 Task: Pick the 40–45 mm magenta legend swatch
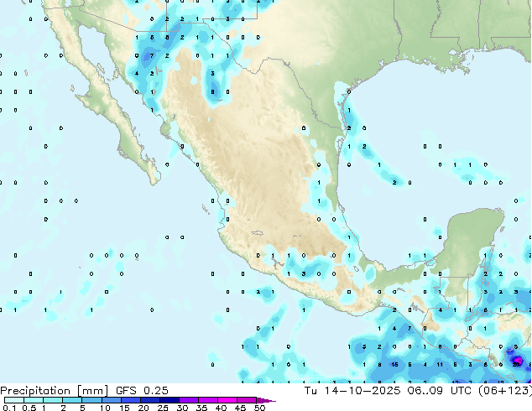(x=227, y=400)
